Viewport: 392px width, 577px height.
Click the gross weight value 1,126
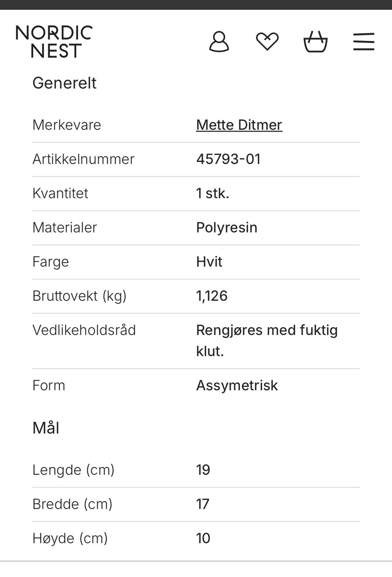(212, 296)
